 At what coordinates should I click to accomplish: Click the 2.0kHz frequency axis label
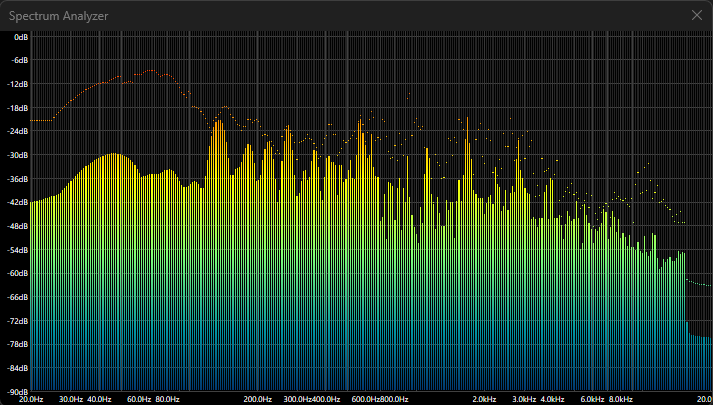485,399
